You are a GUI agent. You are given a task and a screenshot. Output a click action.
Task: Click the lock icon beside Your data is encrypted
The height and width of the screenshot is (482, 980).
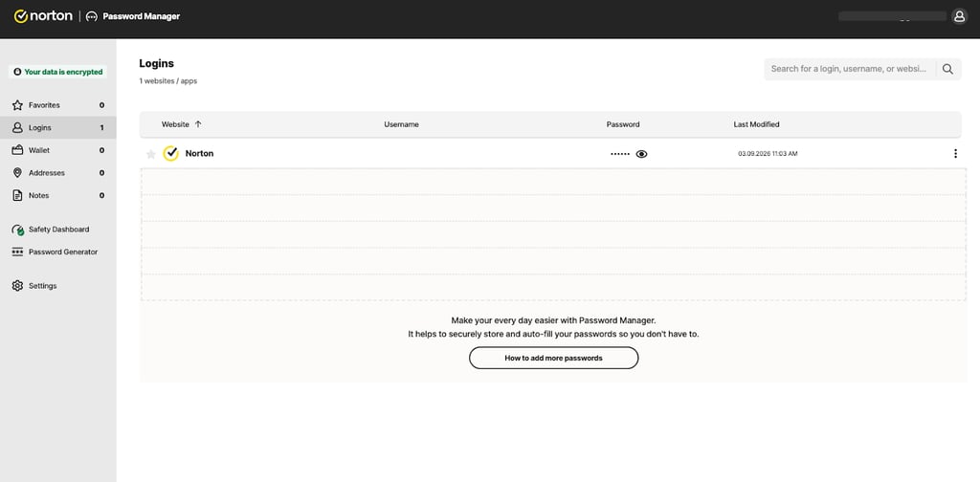17,72
